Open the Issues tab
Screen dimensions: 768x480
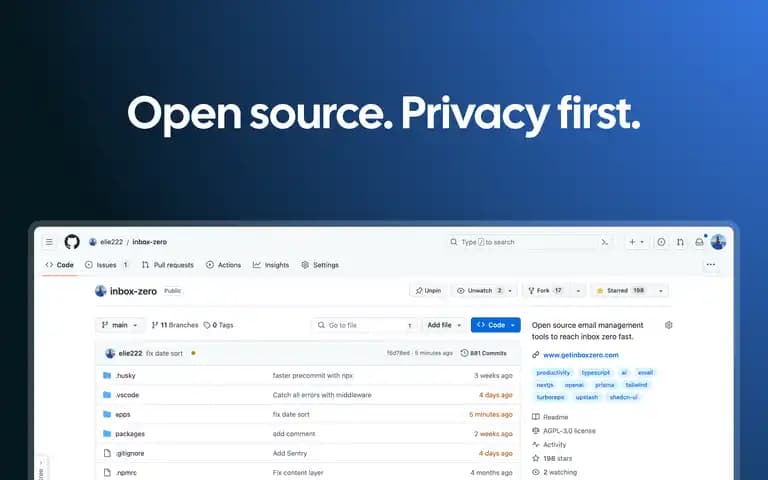[106, 265]
